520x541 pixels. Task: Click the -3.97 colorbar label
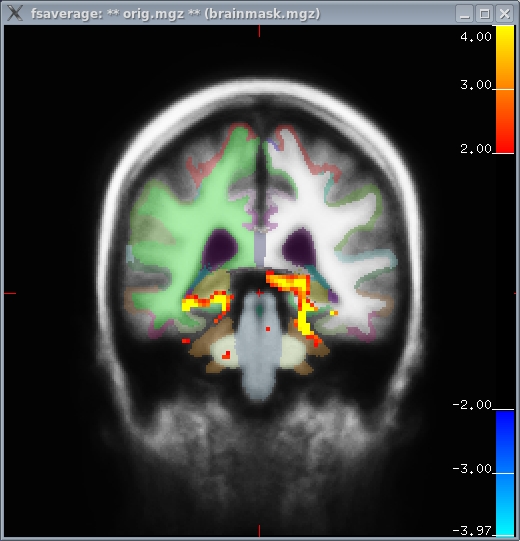[x=472, y=530]
